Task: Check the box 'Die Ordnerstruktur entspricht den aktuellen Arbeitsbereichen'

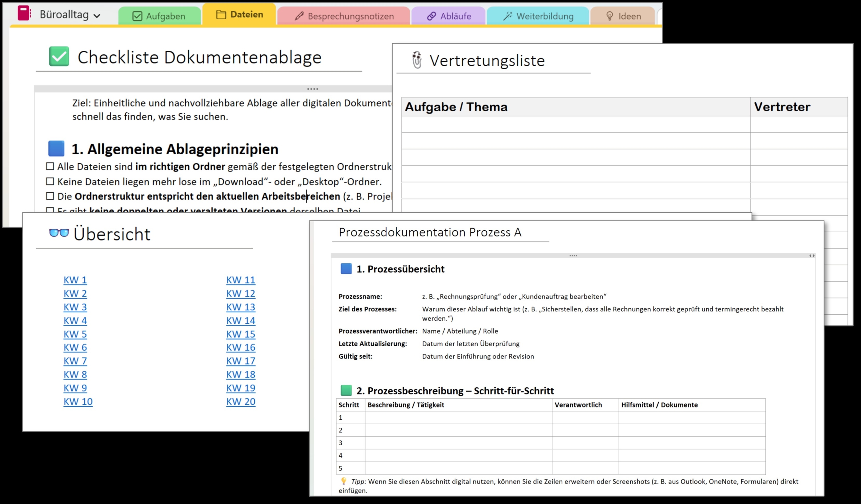Action: coord(49,196)
